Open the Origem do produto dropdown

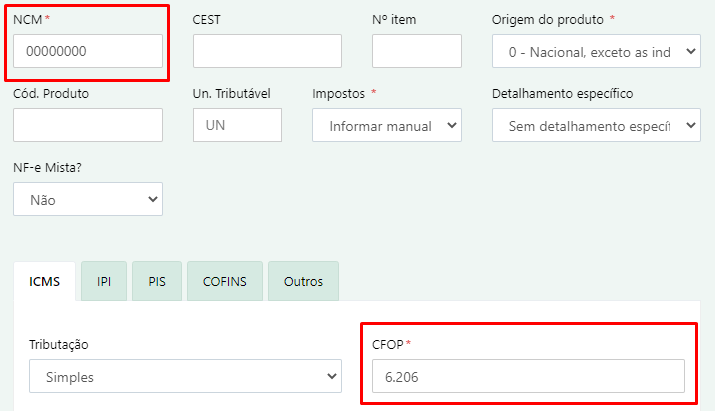[596, 51]
